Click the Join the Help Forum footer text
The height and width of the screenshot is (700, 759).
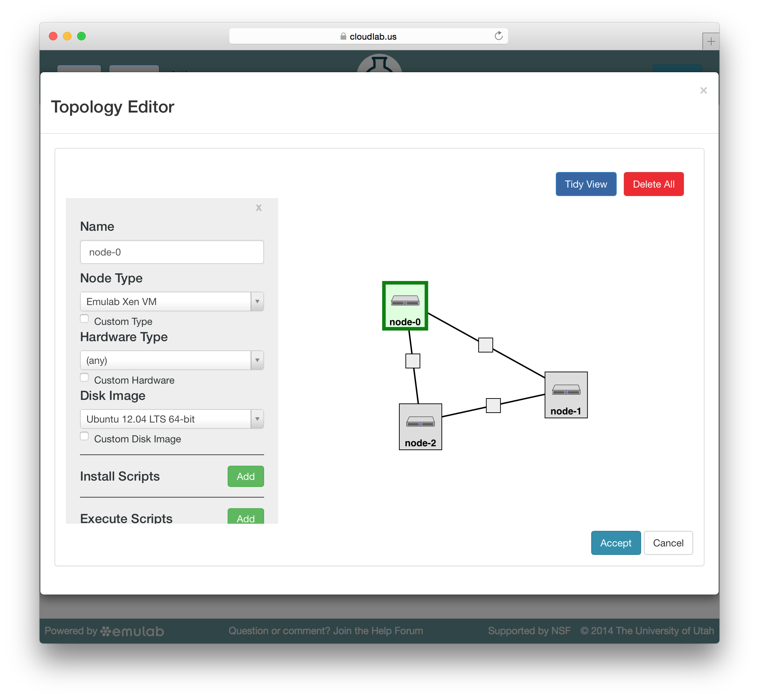pos(378,631)
